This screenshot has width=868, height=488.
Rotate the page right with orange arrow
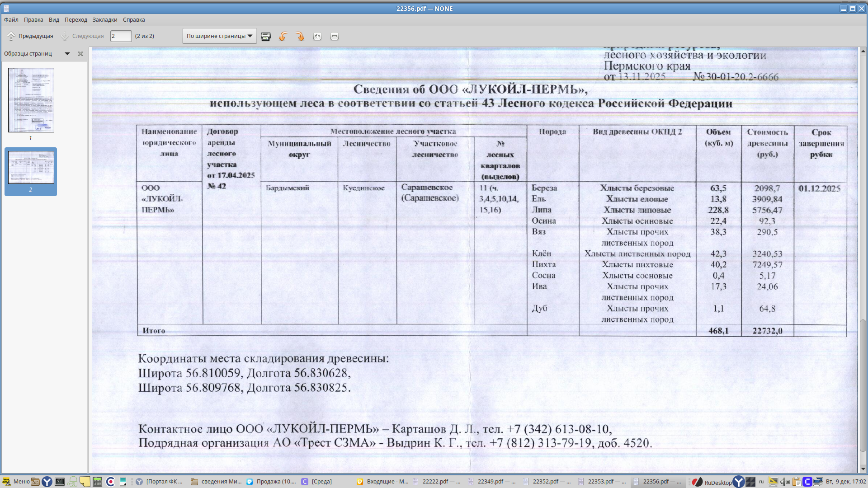[x=300, y=37]
